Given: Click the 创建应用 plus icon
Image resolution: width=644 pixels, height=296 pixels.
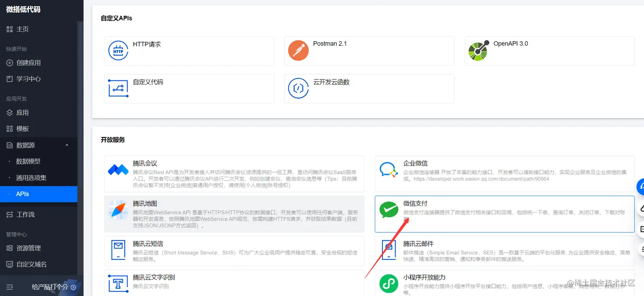Looking at the screenshot, I should tap(10, 63).
